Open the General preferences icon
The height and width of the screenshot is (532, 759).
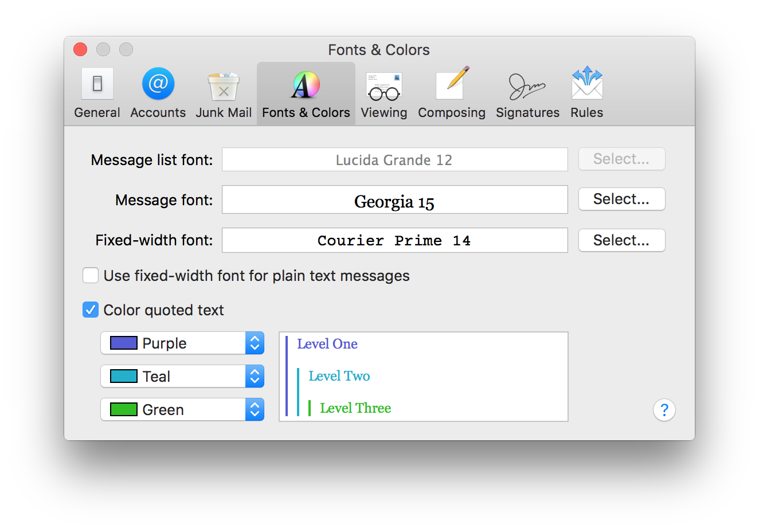coord(97,84)
